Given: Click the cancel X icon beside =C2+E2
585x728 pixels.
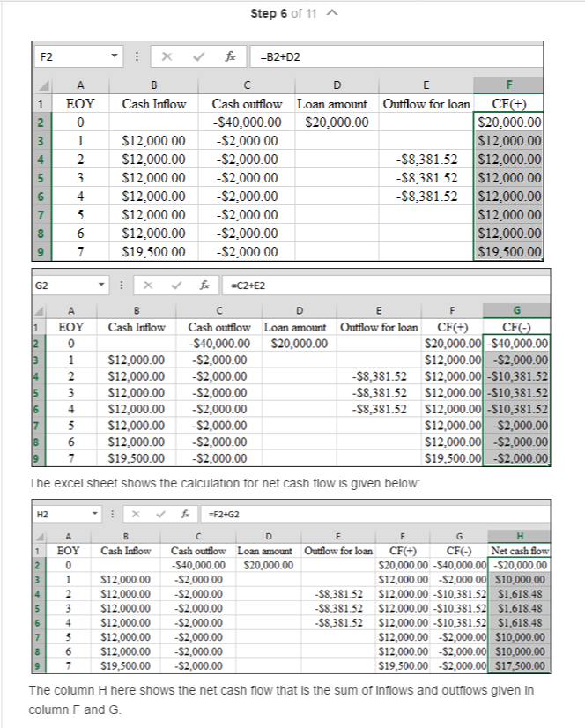Looking at the screenshot, I should (148, 285).
